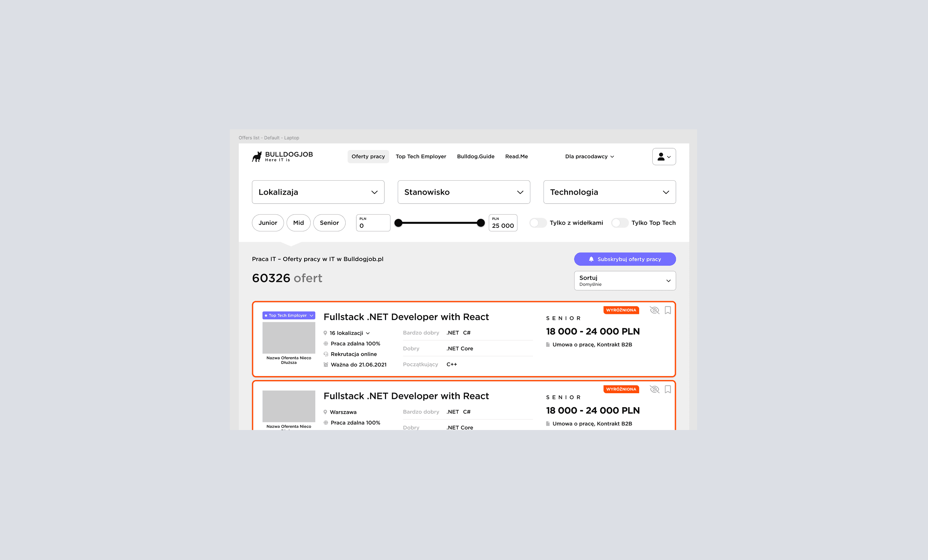
Task: Click the Bulldogjob dog logo
Action: click(257, 156)
